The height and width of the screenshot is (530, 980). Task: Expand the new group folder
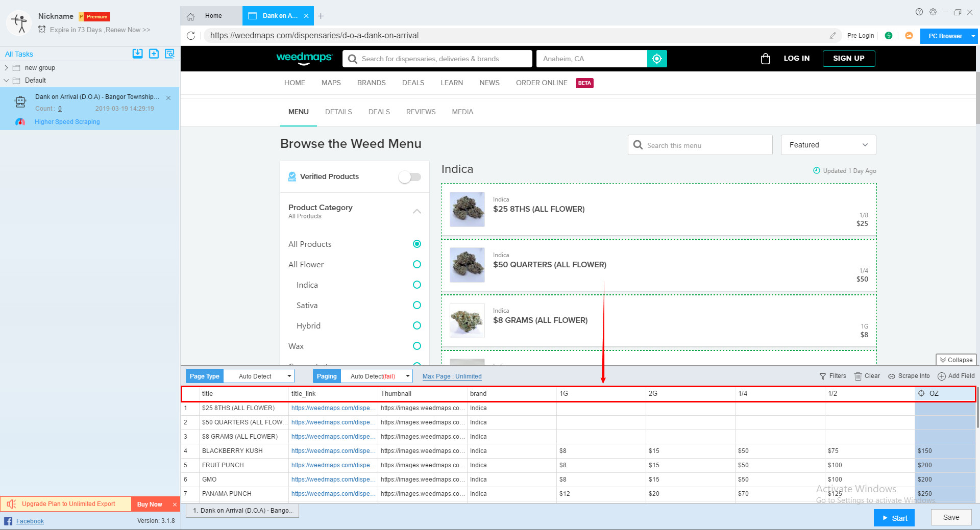(x=7, y=68)
